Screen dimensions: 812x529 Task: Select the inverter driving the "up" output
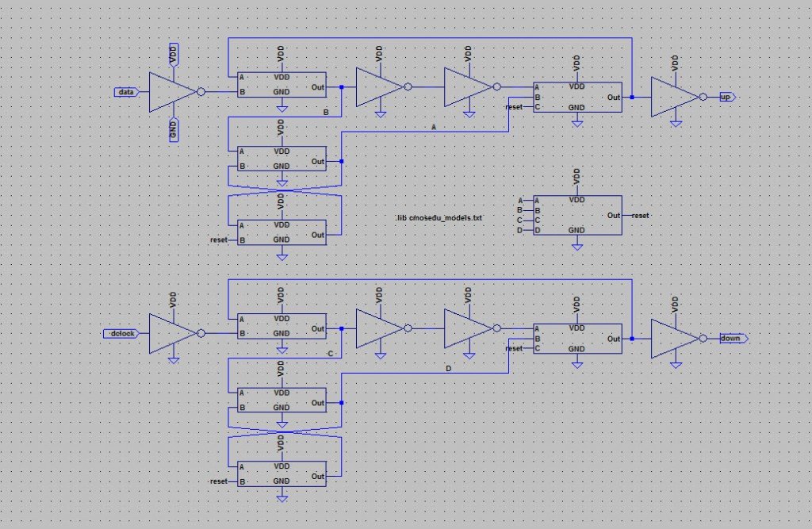tap(674, 97)
